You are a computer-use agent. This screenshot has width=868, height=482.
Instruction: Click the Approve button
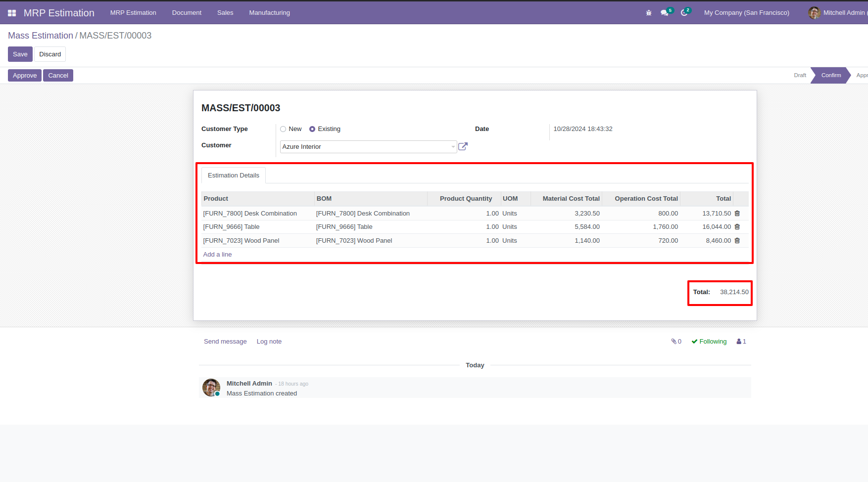pos(25,76)
